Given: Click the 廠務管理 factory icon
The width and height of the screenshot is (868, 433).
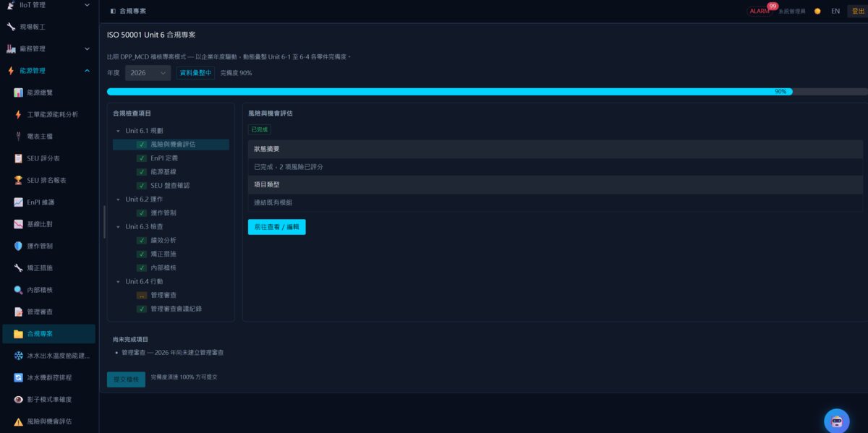Looking at the screenshot, I should [x=11, y=48].
